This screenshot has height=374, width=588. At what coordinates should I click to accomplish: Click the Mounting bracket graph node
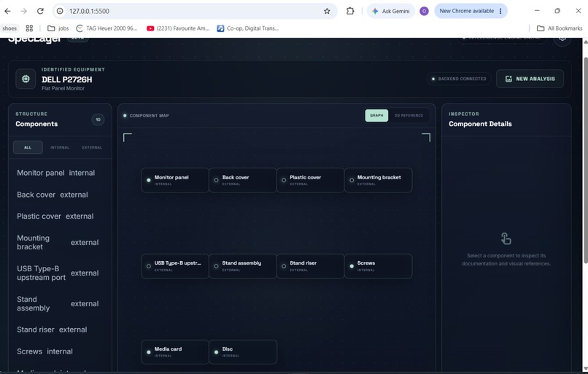[378, 180]
